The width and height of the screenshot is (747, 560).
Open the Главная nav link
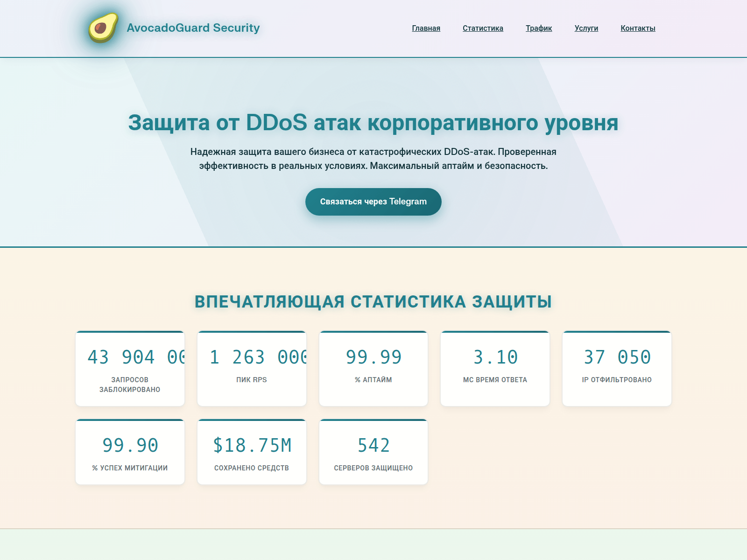(x=426, y=28)
